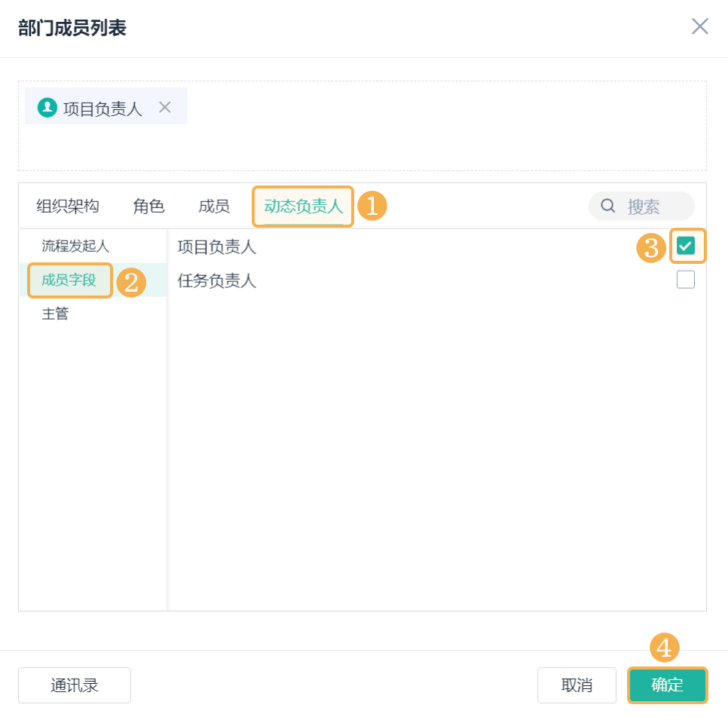Click inside the 搜索 search field
The image size is (728, 717).
point(648,206)
